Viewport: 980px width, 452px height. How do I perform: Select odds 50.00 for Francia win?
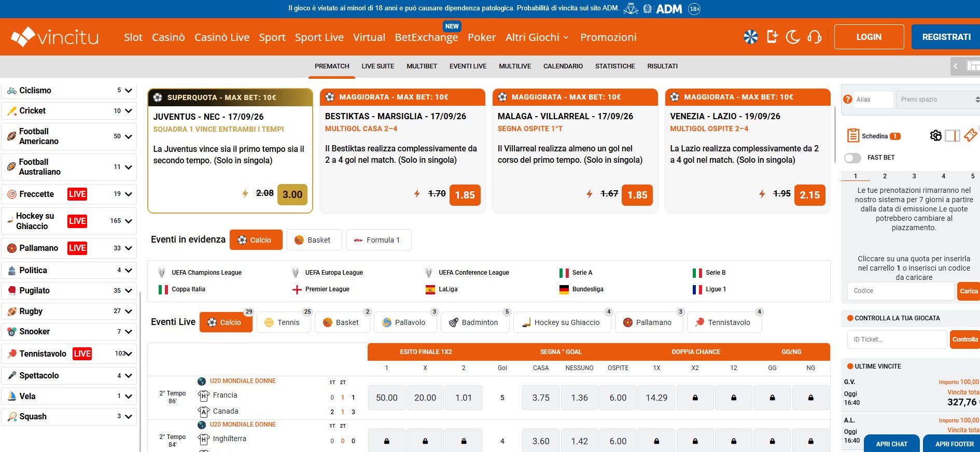click(x=387, y=398)
